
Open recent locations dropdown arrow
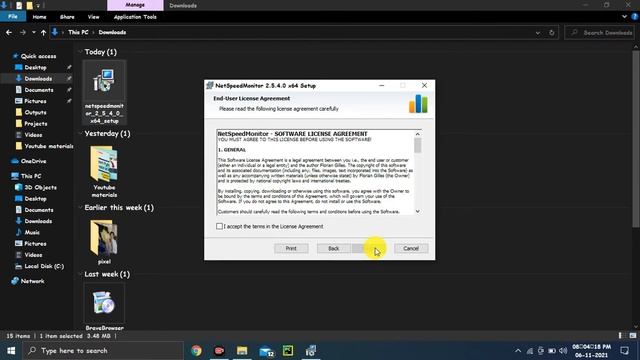33,32
